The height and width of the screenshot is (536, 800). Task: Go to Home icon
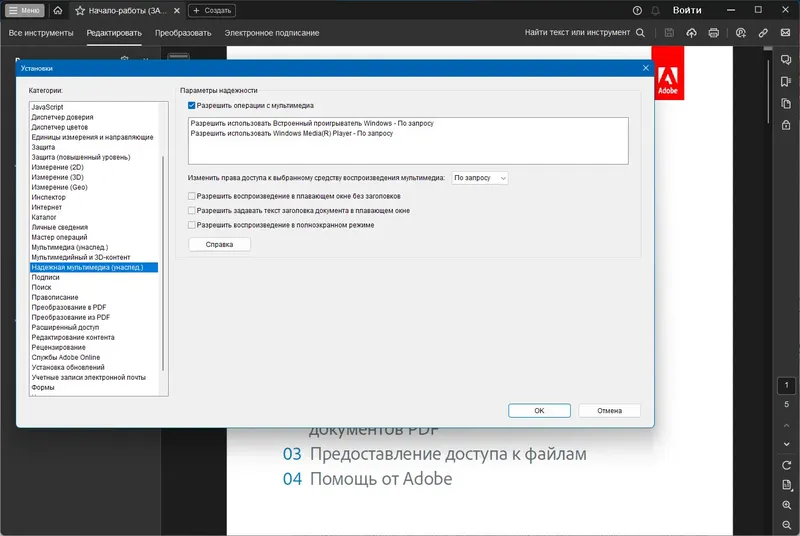(58, 10)
